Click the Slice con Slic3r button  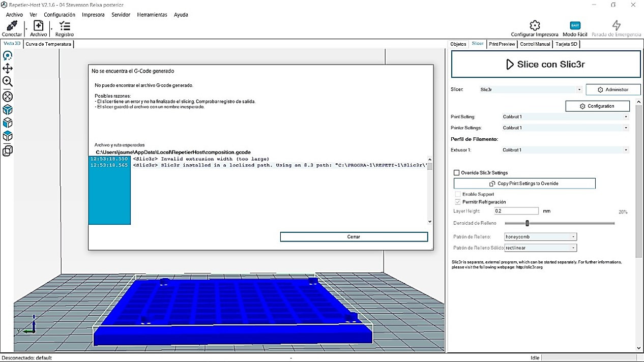point(545,65)
